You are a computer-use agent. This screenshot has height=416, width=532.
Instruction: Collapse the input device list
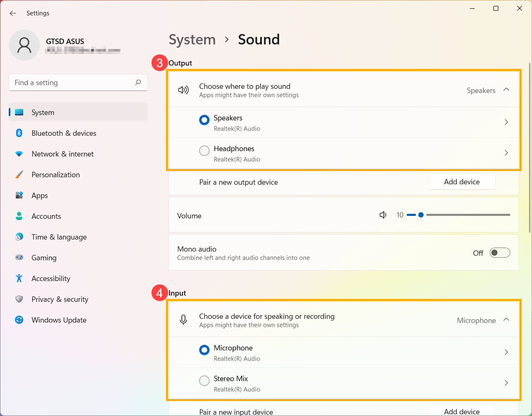[x=506, y=320]
